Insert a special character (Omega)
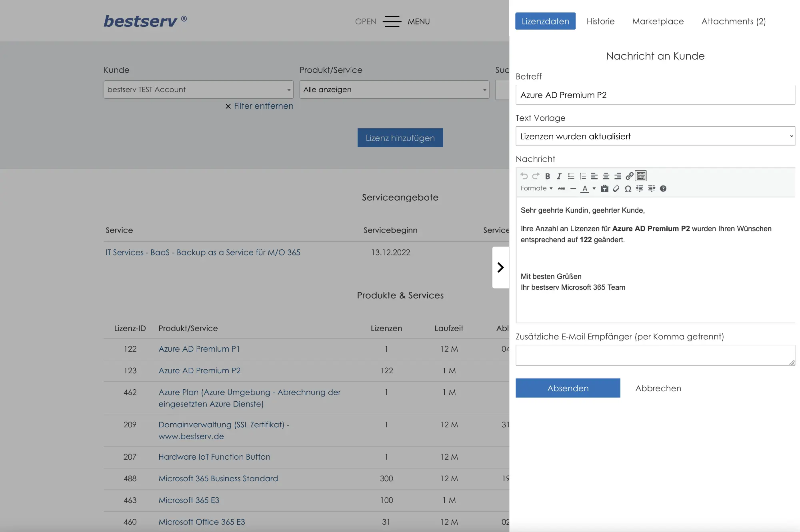 click(628, 189)
